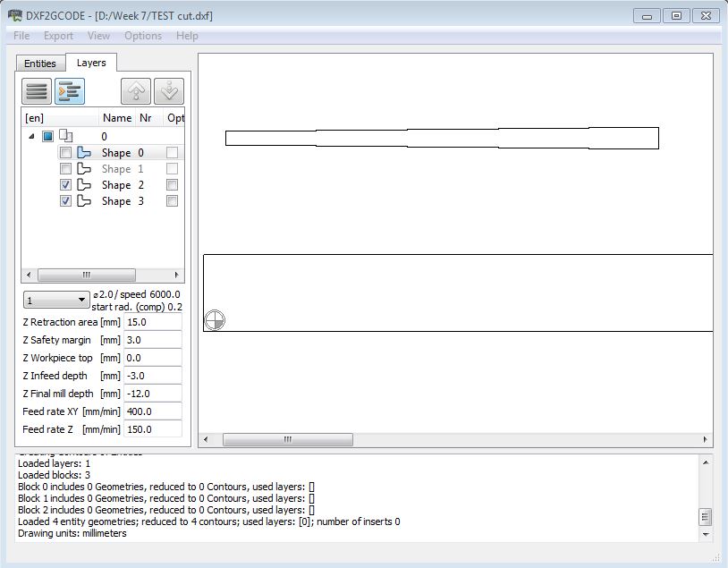
Task: Click the Feed rate Z field
Action: coord(153,429)
